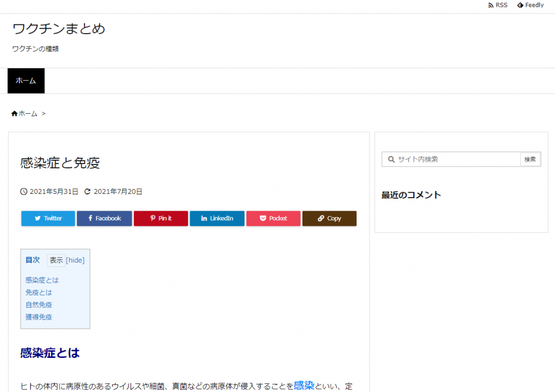Open the Feedly subscribe icon
The width and height of the screenshot is (555, 392).
click(520, 5)
